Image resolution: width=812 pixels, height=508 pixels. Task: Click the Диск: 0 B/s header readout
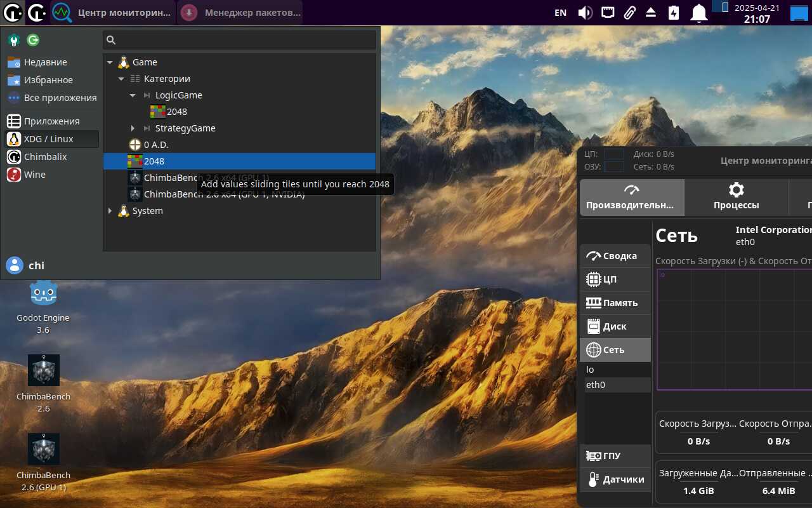[x=654, y=154]
